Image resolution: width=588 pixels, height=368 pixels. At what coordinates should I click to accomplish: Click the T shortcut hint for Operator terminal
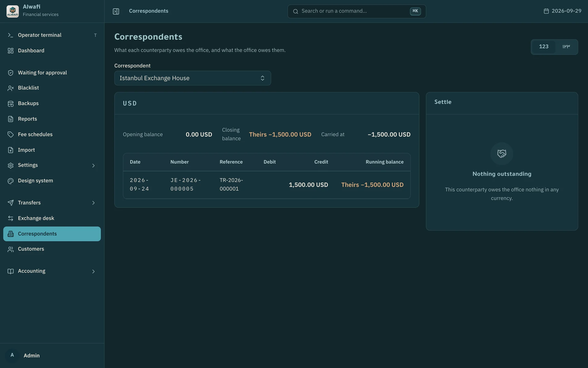coord(95,35)
